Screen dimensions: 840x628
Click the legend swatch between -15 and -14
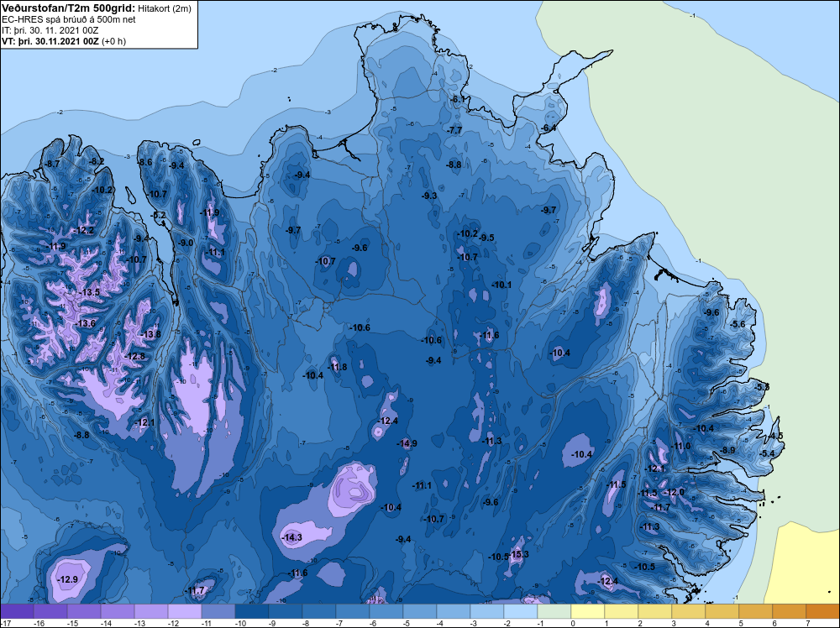[83, 611]
